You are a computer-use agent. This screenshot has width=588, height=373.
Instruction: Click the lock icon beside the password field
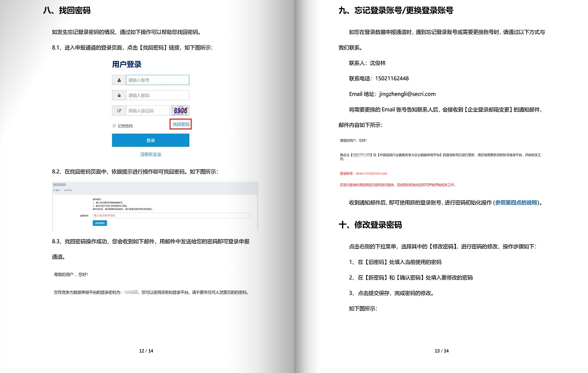coord(119,96)
